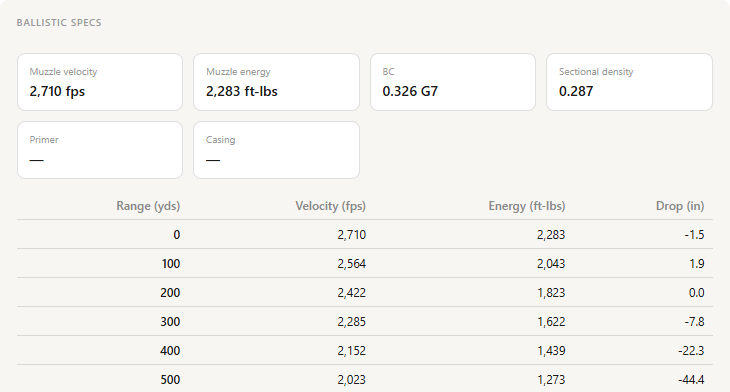Click drop value -7.8
The width and height of the screenshot is (730, 392).
[x=695, y=322]
